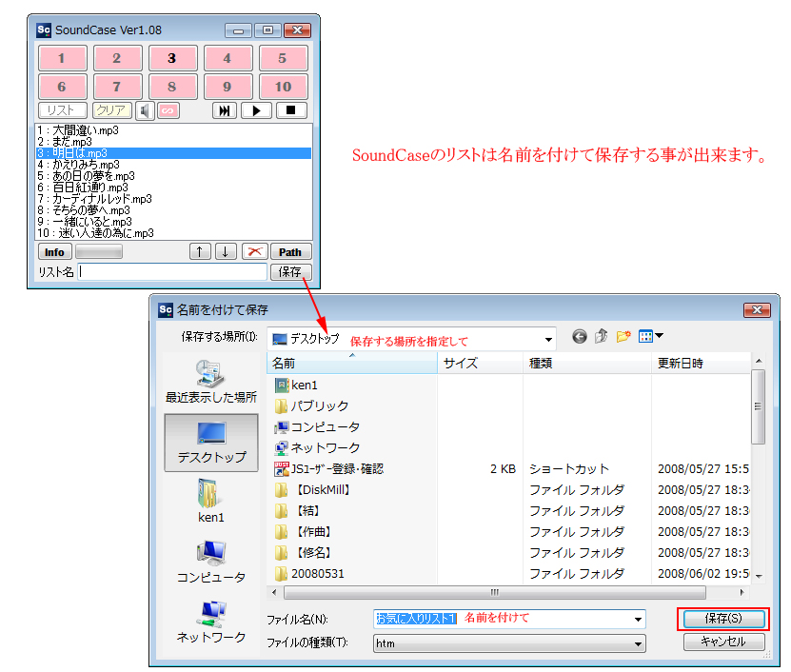
Task: Skip to next track in SoundCase
Action: pos(225,110)
